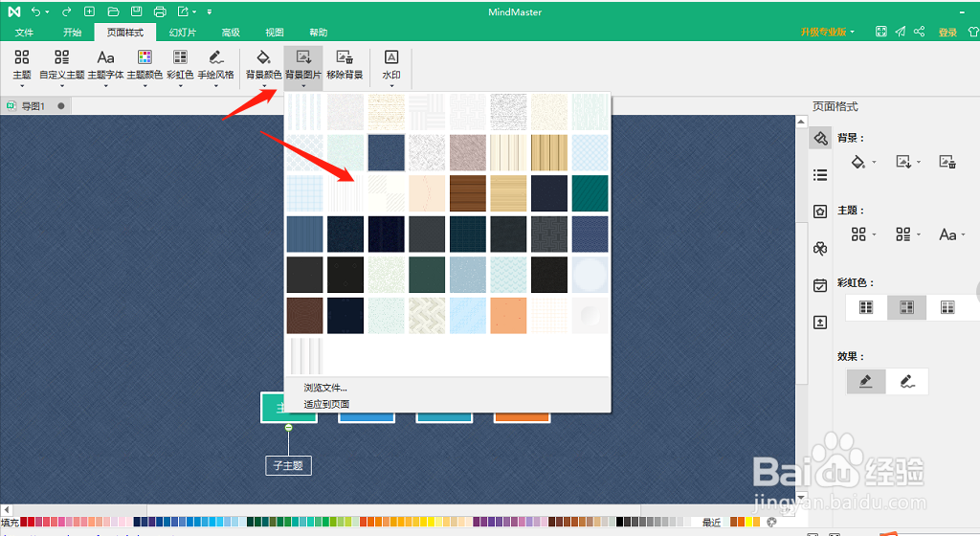
Task: Switch to the 开始 tab
Action: pyautogui.click(x=72, y=33)
